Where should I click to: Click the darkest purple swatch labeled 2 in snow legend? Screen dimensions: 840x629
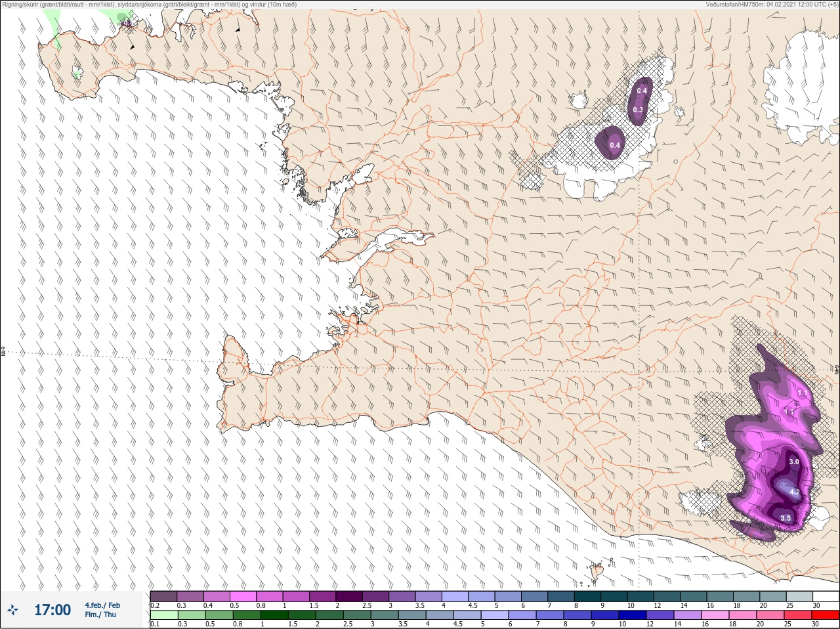(349, 596)
